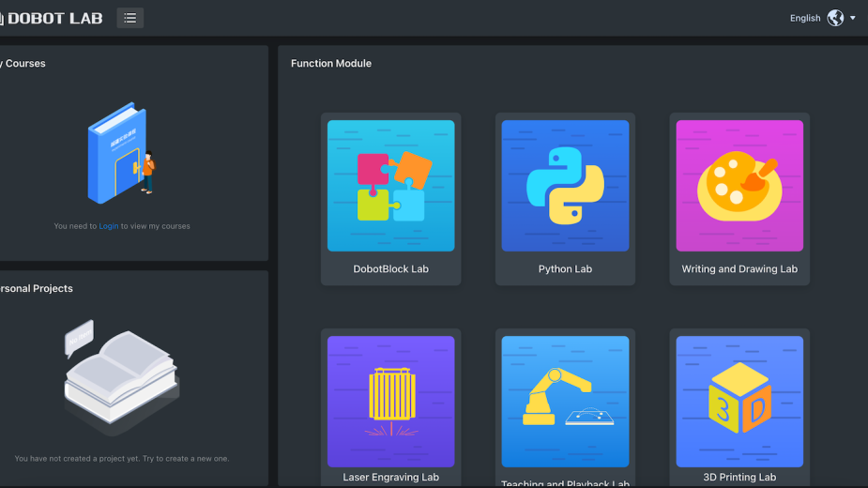Select the English language label
Screen dimensions: 868x488
(x=805, y=18)
